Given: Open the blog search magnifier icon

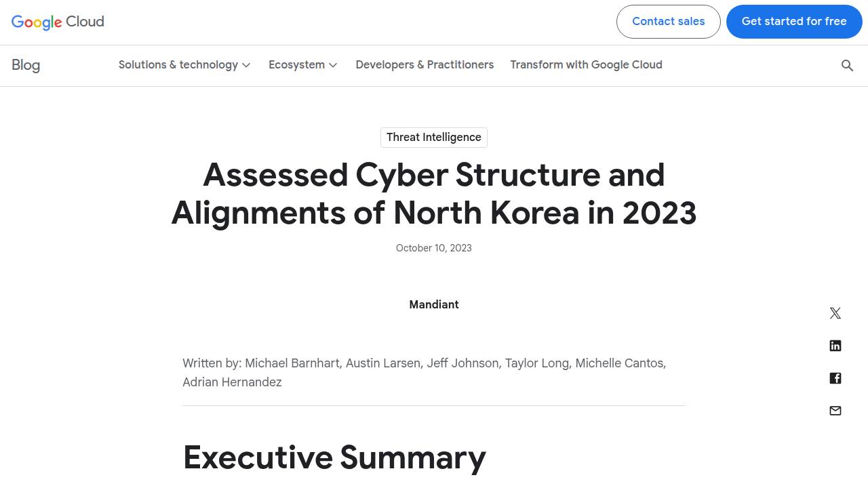Looking at the screenshot, I should (x=847, y=66).
